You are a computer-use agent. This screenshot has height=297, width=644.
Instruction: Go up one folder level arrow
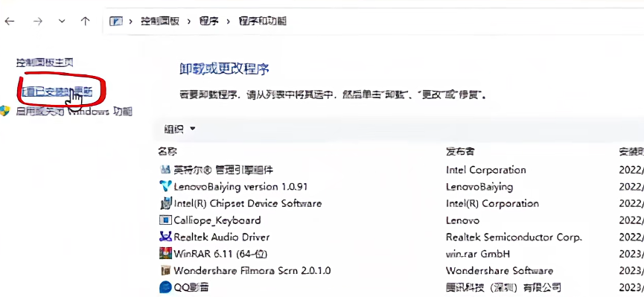coord(85,22)
